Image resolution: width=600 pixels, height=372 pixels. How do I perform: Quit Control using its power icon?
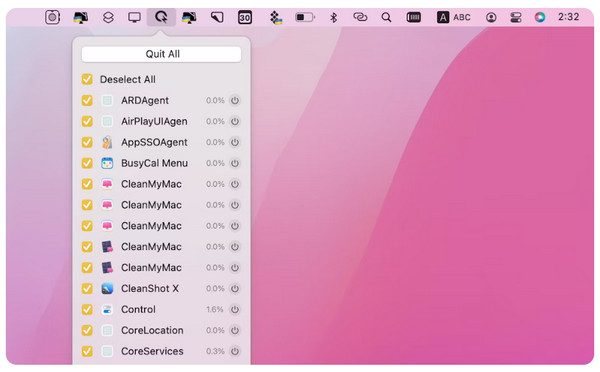pyautogui.click(x=235, y=309)
